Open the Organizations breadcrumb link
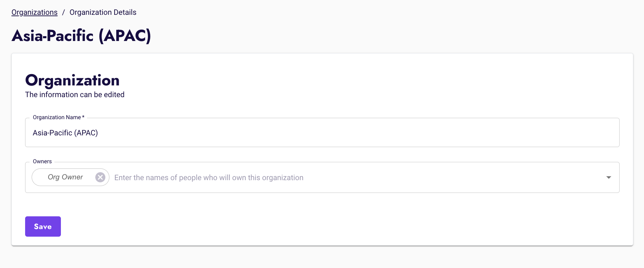The height and width of the screenshot is (268, 644). [34, 12]
